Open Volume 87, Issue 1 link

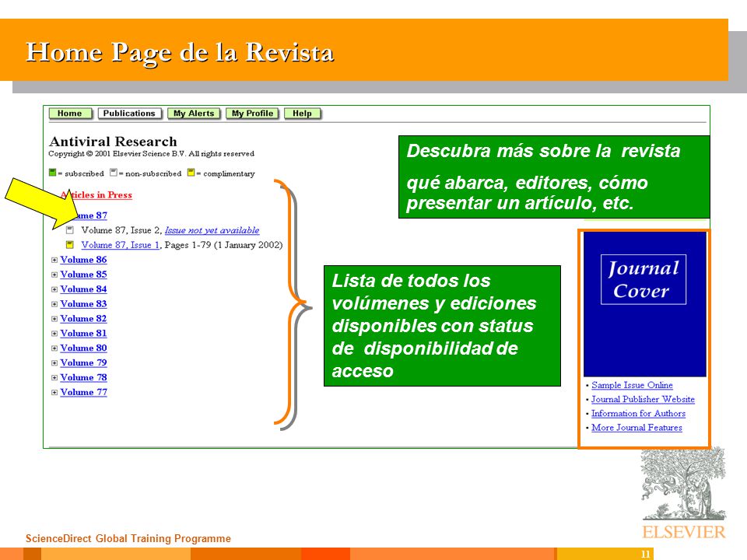[x=120, y=245]
